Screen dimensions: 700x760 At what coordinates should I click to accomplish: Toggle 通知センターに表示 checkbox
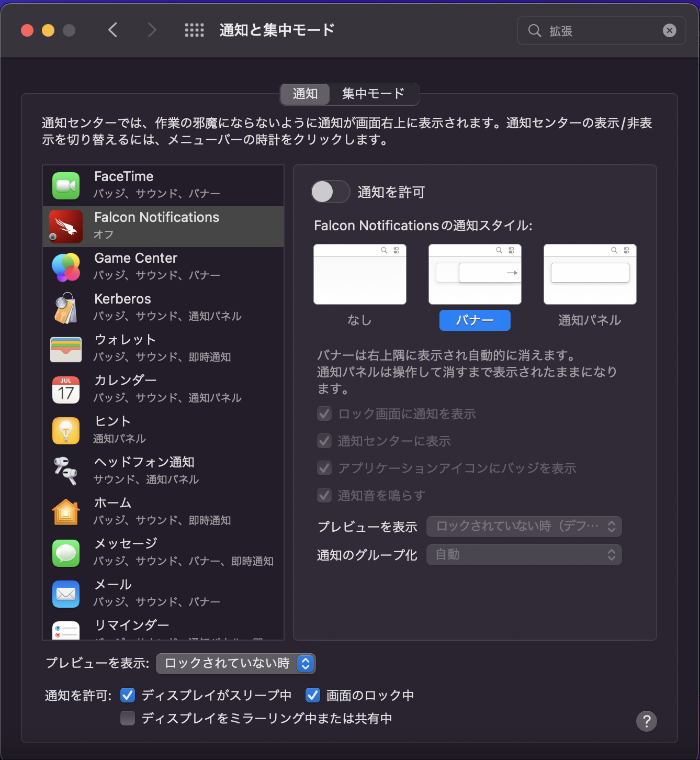(x=324, y=441)
